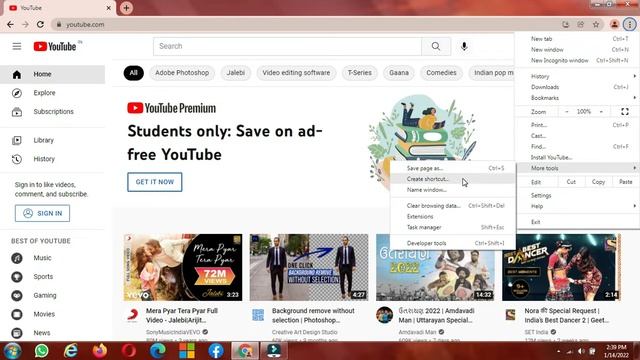Decrease zoom with the minus button
Screen dimensions: 640x360
coord(567,111)
